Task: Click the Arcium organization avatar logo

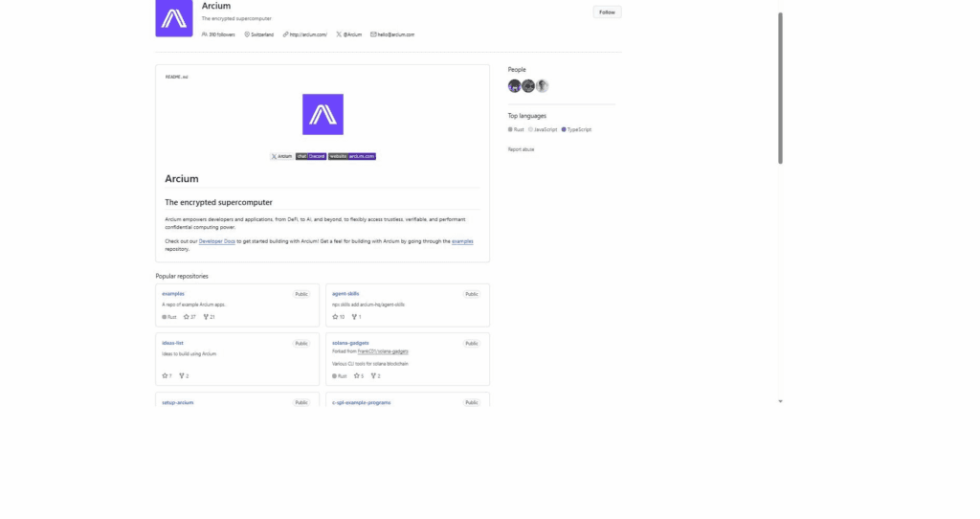Action: point(174,18)
